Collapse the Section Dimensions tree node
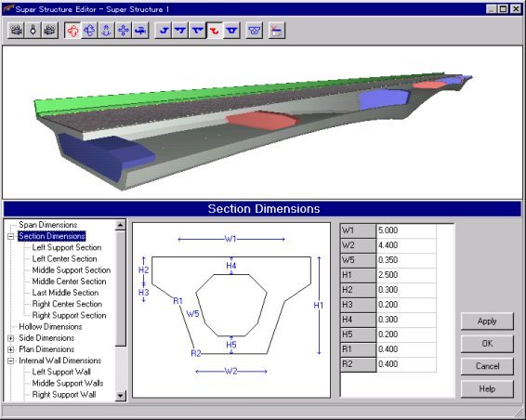The width and height of the screenshot is (526, 420). [11, 237]
